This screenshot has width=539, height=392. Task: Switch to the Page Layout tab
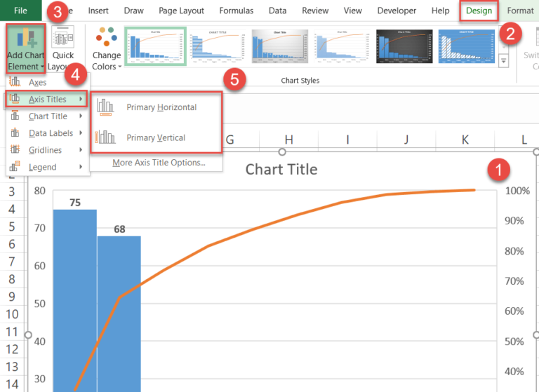pyautogui.click(x=181, y=11)
